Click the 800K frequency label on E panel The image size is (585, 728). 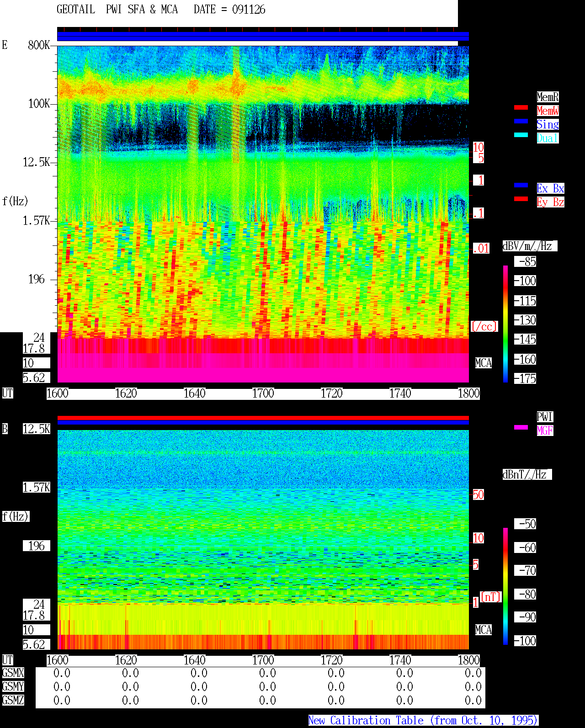point(39,45)
